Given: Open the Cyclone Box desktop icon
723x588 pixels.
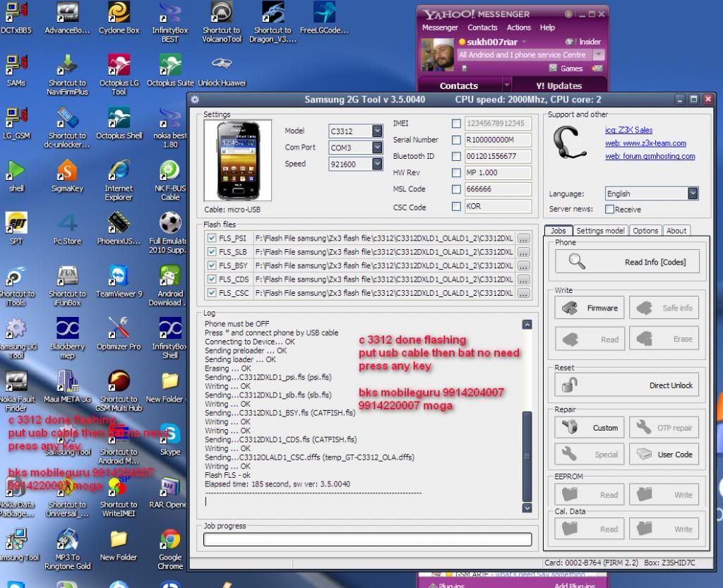Looking at the screenshot, I should (119, 18).
